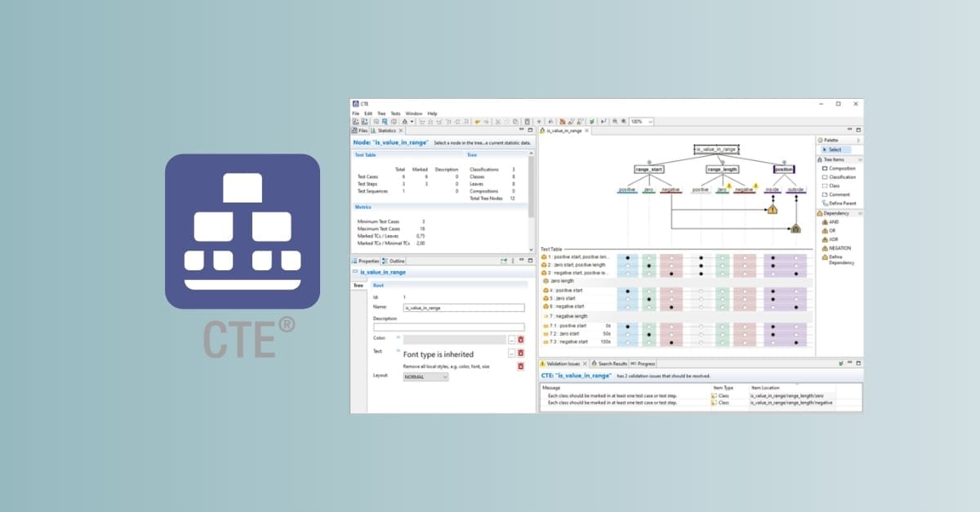Screen dimensions: 980x512
Task: Switch to the Search Results tab
Action: (x=609, y=363)
